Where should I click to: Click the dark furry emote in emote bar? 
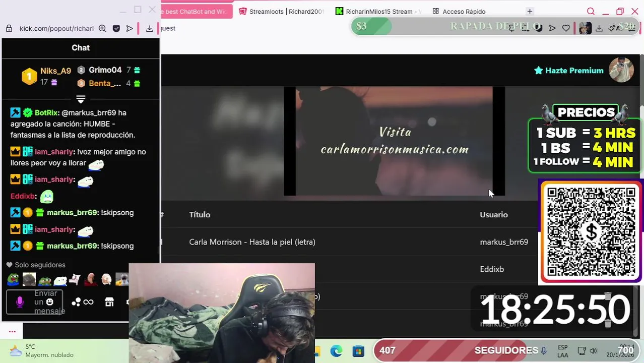coord(29,279)
